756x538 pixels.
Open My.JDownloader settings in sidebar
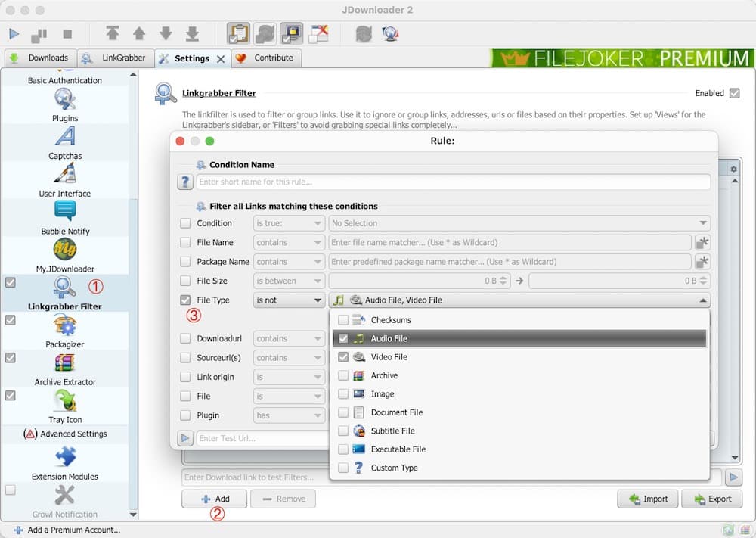65,256
